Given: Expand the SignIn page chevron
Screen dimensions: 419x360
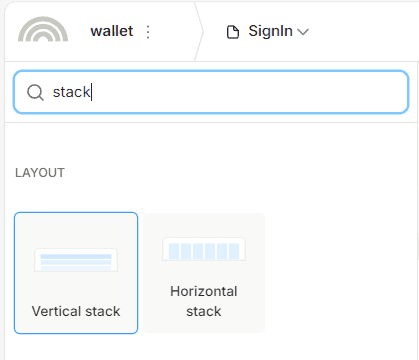Looking at the screenshot, I should point(303,32).
